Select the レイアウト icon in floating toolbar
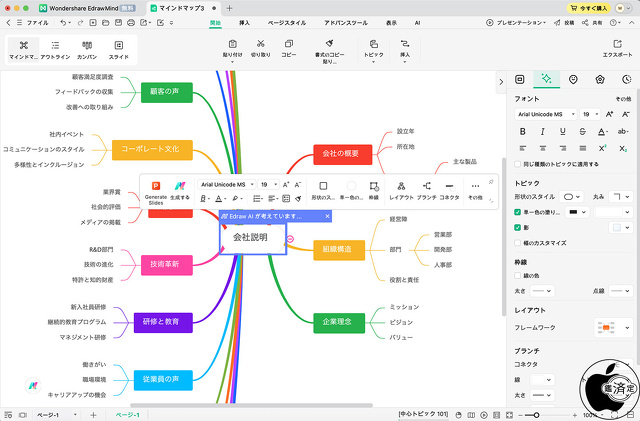640x421 pixels. pyautogui.click(x=400, y=188)
